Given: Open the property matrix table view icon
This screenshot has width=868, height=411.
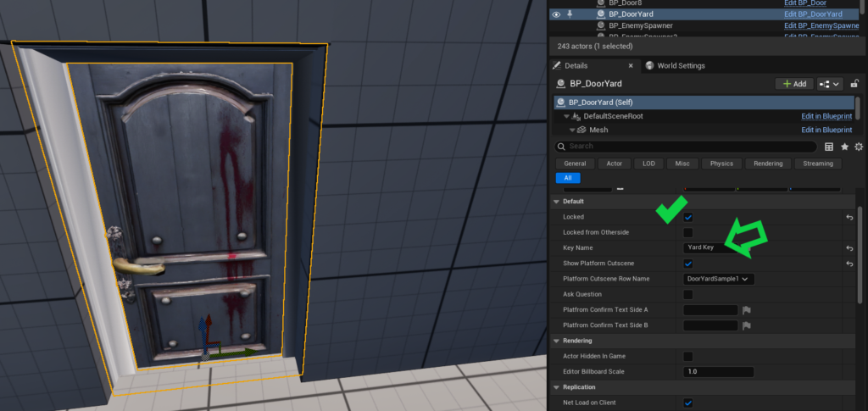Looking at the screenshot, I should (829, 147).
